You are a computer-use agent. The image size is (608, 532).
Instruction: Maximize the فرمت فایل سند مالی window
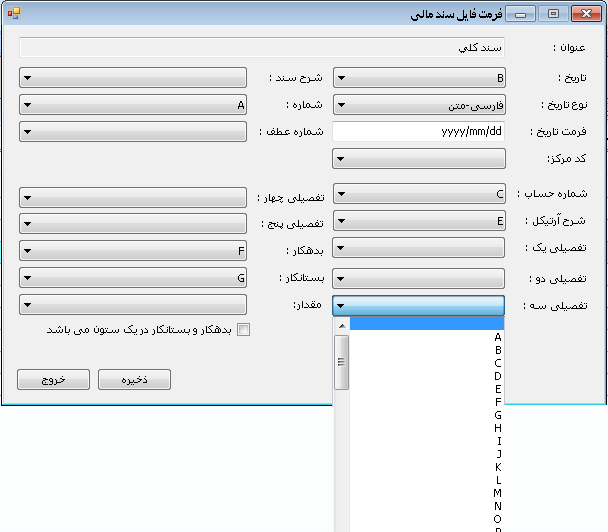click(553, 14)
